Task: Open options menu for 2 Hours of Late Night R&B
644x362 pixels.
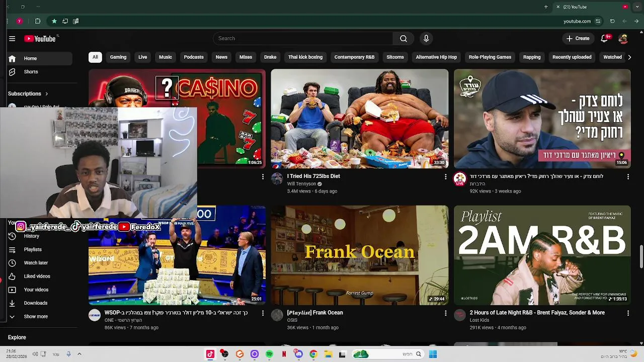Action: (x=628, y=313)
